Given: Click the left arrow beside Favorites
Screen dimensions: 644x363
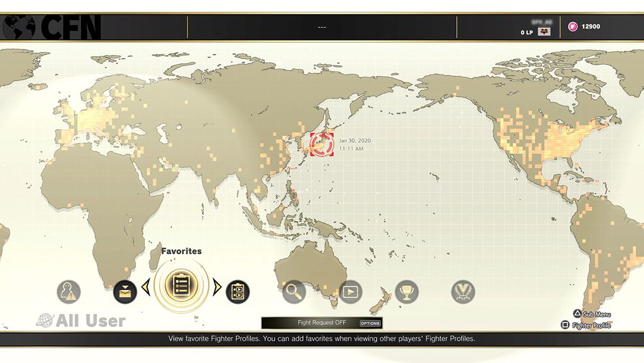Looking at the screenshot, I should [145, 287].
